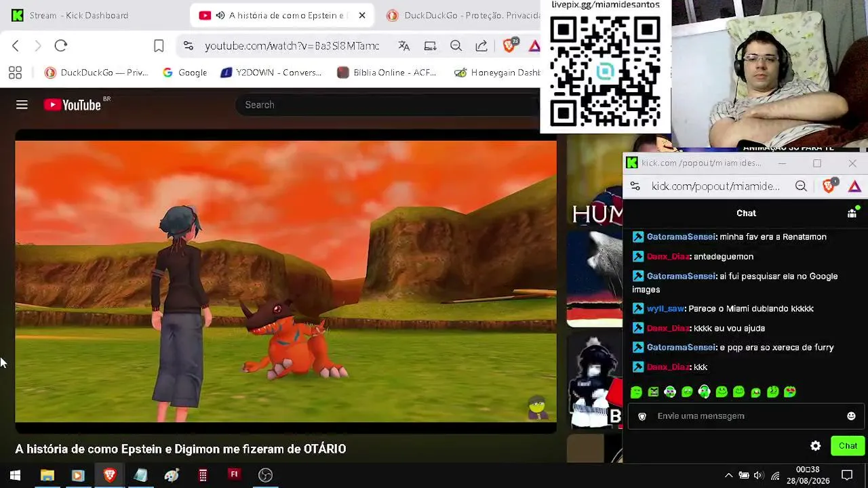Screen dimensions: 868x488
Task: Bookmark this page with the bookmark icon
Action: (x=159, y=45)
